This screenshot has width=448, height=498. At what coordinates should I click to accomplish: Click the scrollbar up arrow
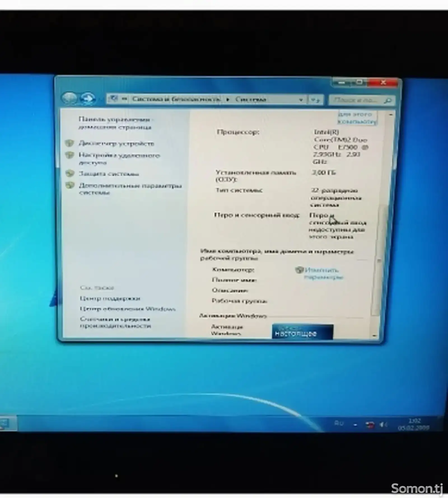(391, 115)
